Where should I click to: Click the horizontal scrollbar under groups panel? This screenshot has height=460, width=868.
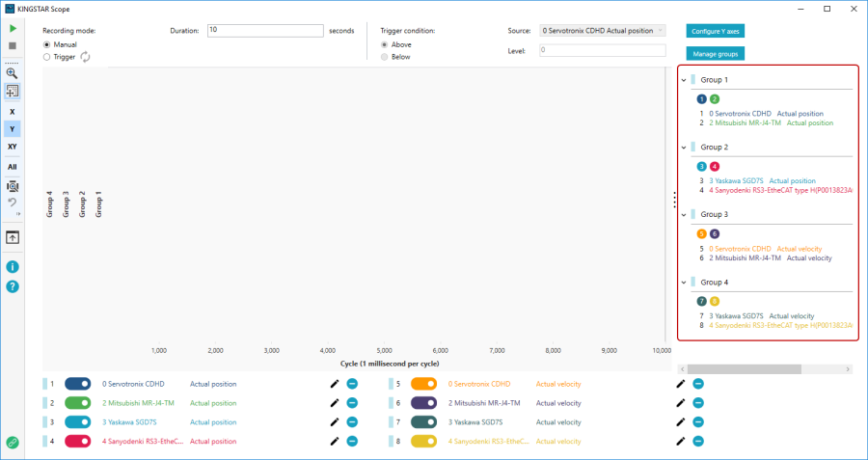tap(741, 368)
